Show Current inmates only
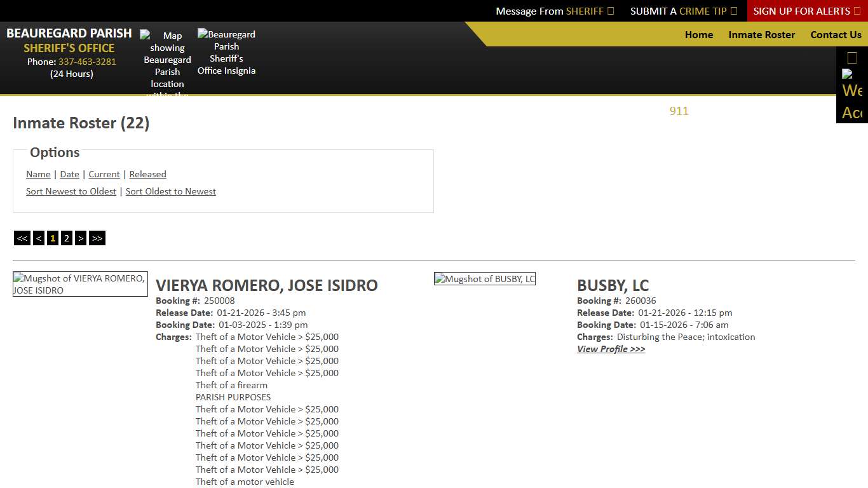 pyautogui.click(x=104, y=174)
